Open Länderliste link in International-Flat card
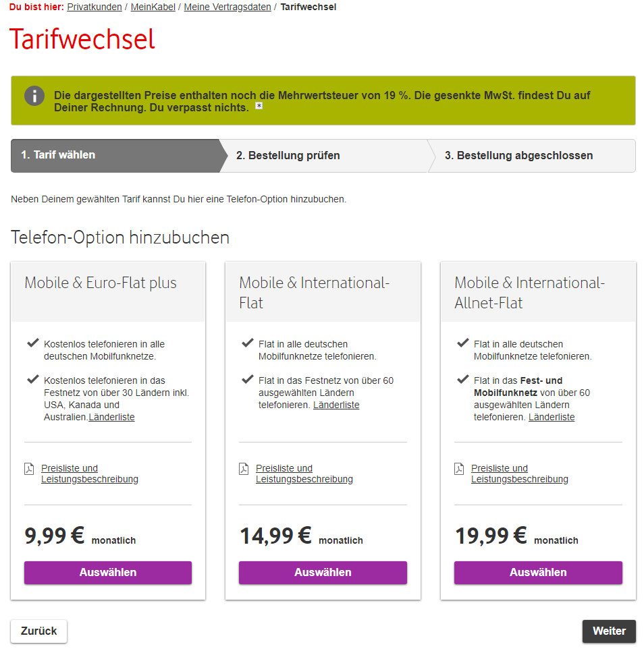 (336, 405)
